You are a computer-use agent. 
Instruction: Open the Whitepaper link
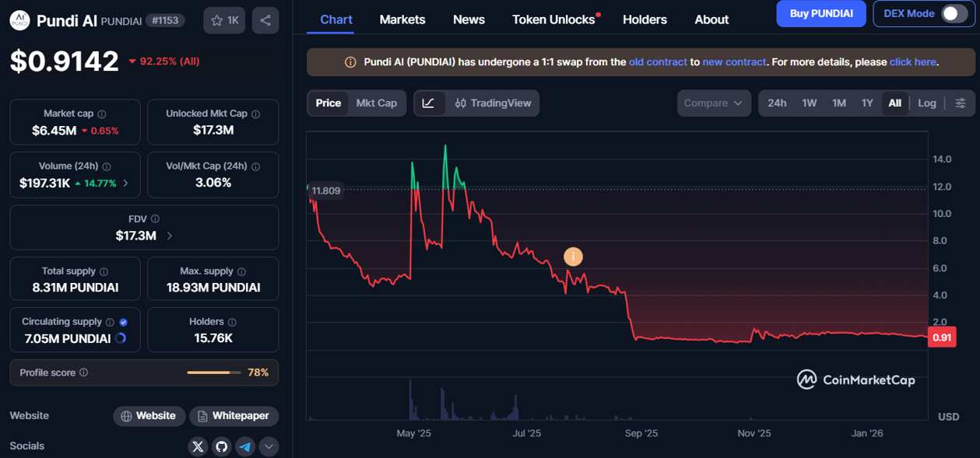coord(234,416)
